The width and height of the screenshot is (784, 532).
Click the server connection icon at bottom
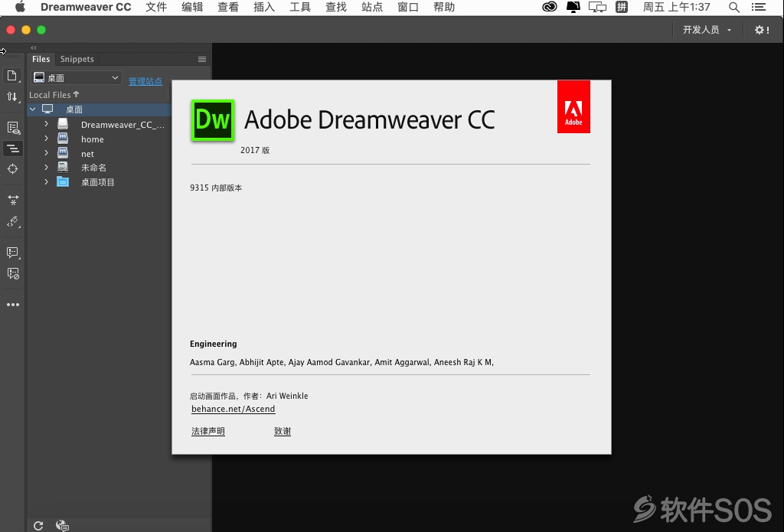pos(62,526)
